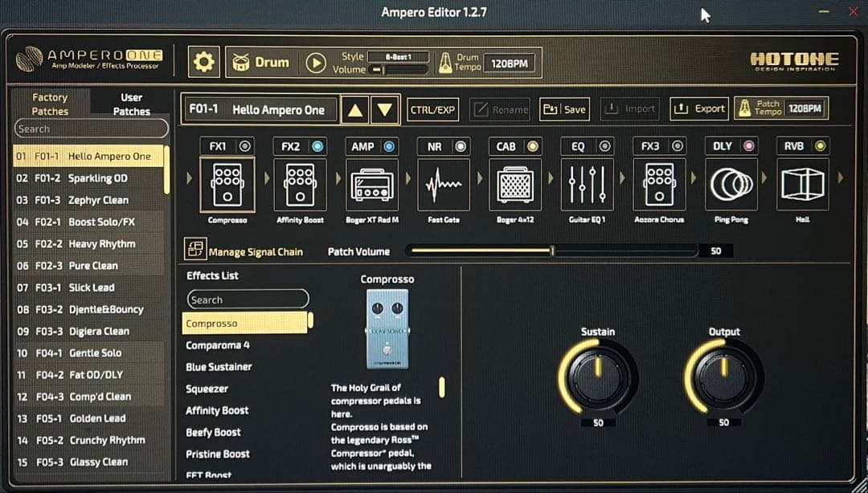The width and height of the screenshot is (868, 493).
Task: Select the Boger 4x12 cabinet icon
Action: pyautogui.click(x=515, y=185)
